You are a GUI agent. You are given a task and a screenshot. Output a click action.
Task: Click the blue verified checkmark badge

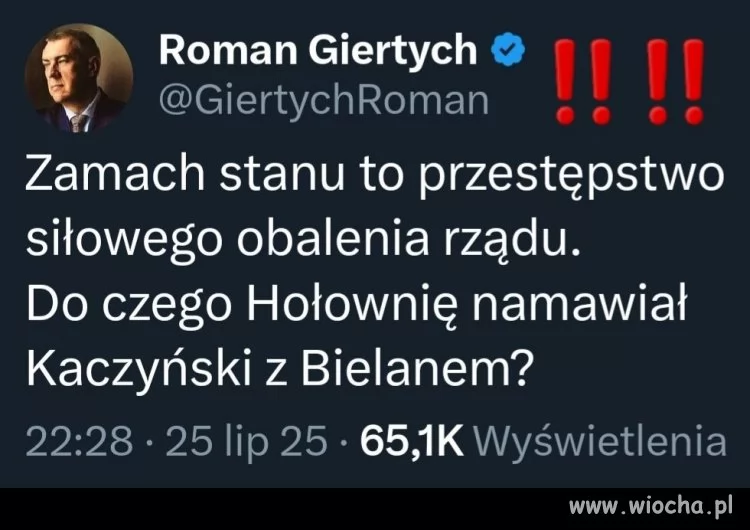(x=508, y=50)
